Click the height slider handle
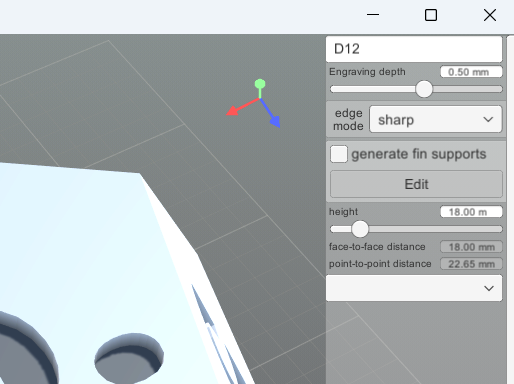The height and width of the screenshot is (384, 514). 360,229
